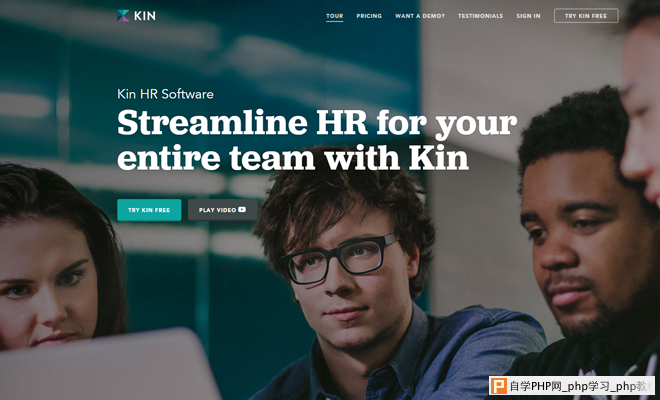This screenshot has height=400, width=660.
Task: Click the Streamline HR headline text
Action: 317,140
